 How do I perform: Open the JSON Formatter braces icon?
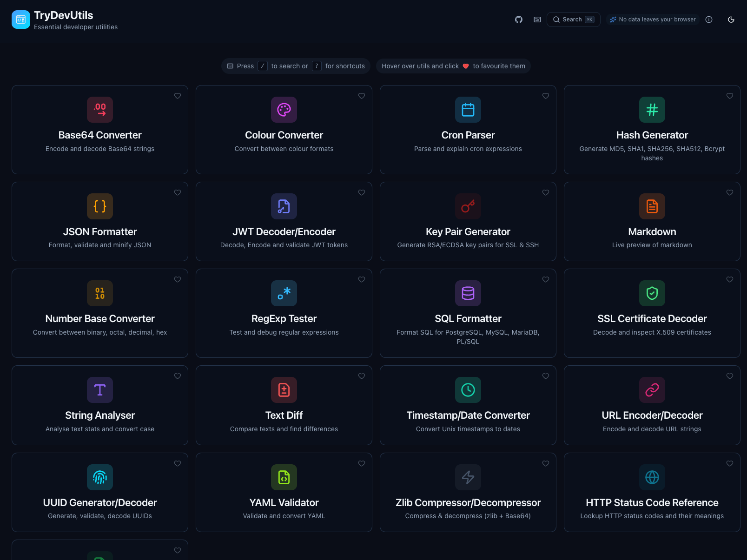[100, 206]
